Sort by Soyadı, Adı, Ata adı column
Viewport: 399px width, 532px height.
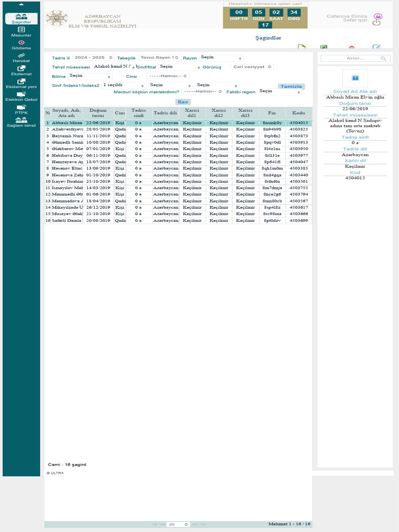[66, 113]
